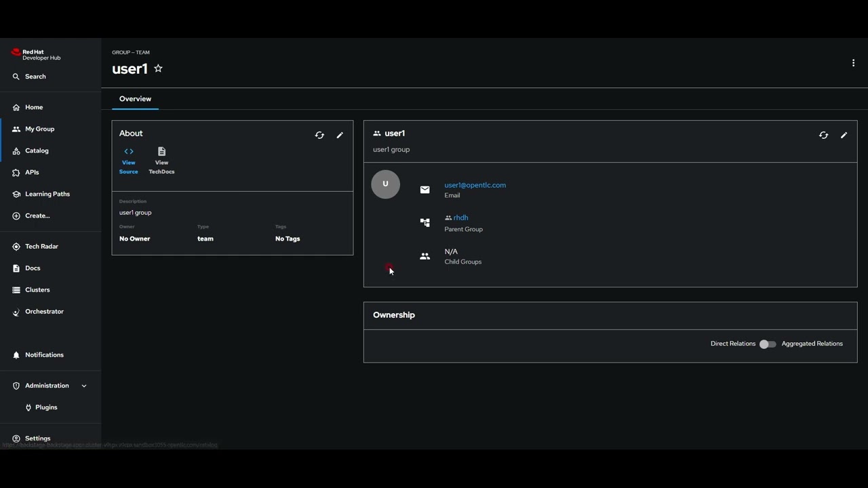
Task: Click the Notifications bell icon
Action: click(16, 354)
